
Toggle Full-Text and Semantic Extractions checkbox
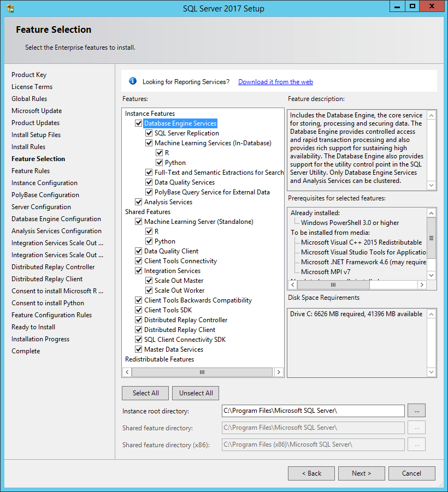[149, 172]
